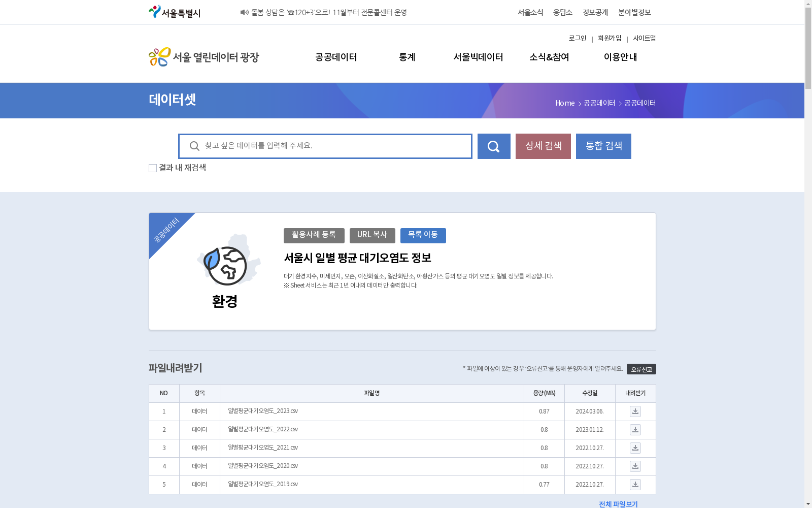
Task: Click the 파일명 column header
Action: [x=372, y=393]
